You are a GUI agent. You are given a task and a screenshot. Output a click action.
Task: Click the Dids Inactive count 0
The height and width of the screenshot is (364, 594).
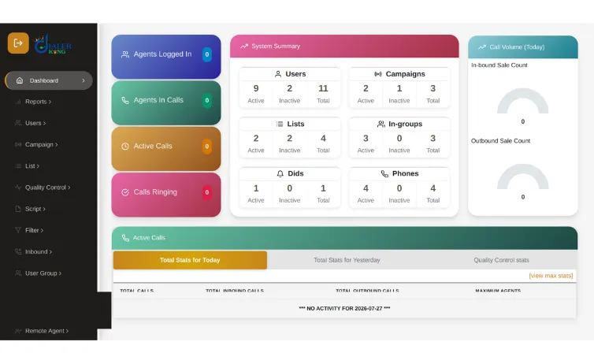tap(289, 188)
